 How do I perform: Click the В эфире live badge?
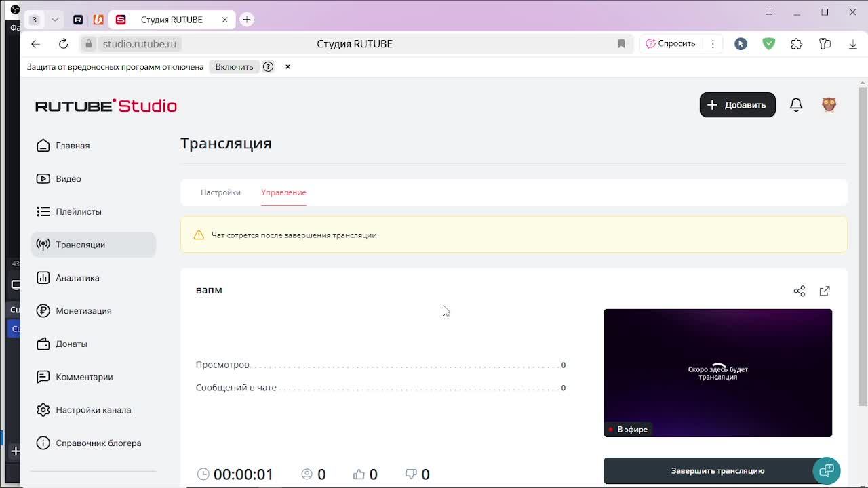pyautogui.click(x=628, y=429)
